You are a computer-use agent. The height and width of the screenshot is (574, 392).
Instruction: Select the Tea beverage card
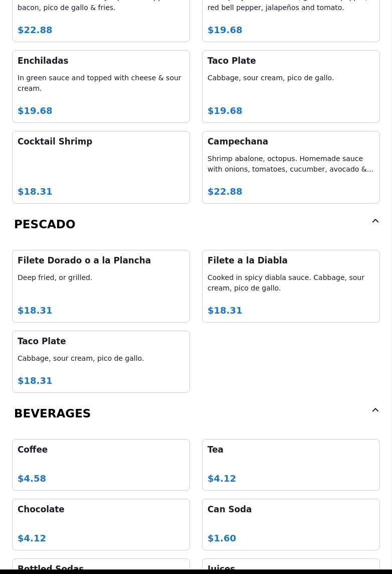click(x=291, y=465)
